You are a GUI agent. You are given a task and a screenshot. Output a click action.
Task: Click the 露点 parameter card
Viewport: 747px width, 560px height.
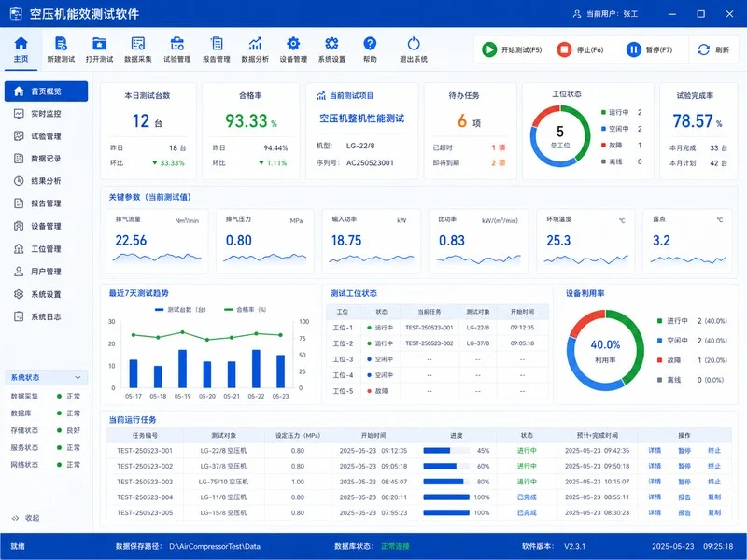[687, 241]
